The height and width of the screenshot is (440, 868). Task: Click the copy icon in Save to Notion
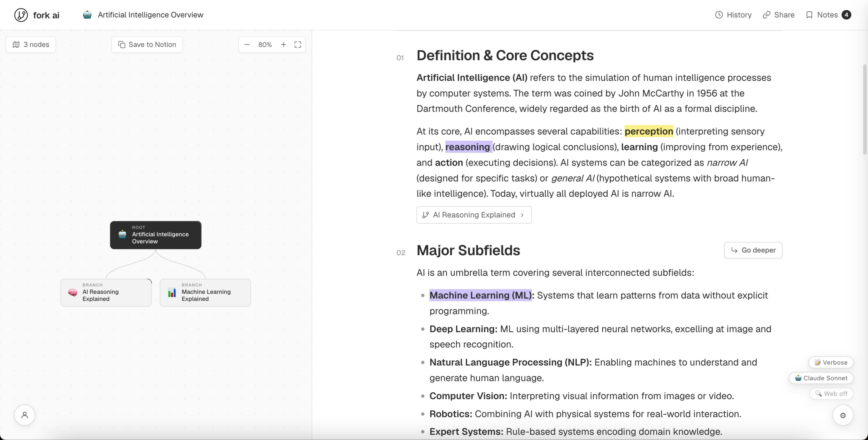tap(122, 44)
